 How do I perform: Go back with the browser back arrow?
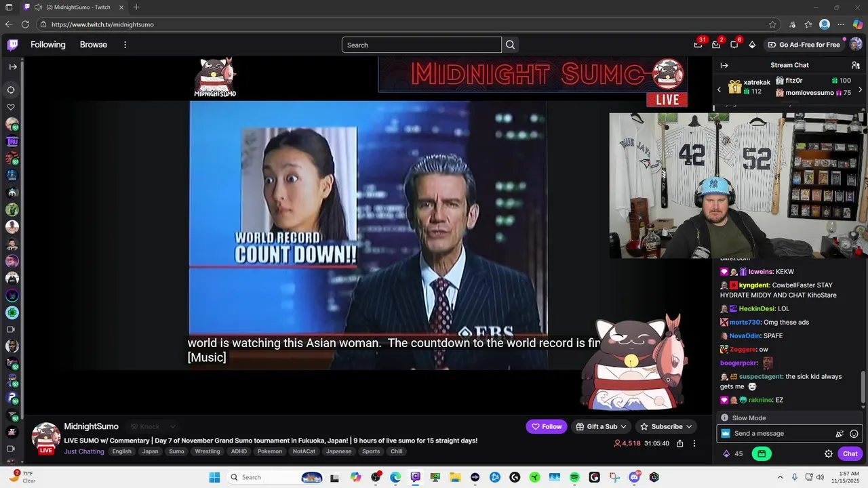coord(9,24)
